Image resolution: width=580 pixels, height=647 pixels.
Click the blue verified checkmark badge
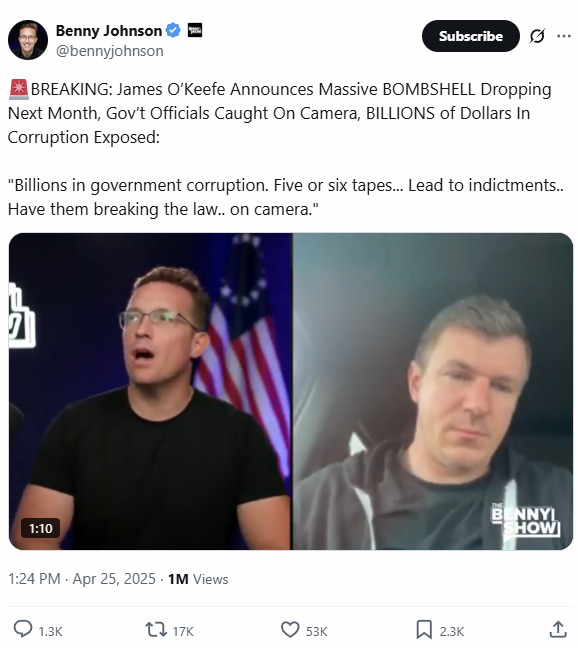[x=173, y=31]
